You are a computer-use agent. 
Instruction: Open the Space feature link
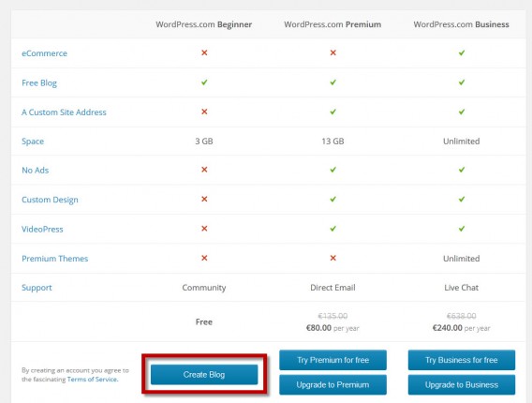click(x=33, y=142)
